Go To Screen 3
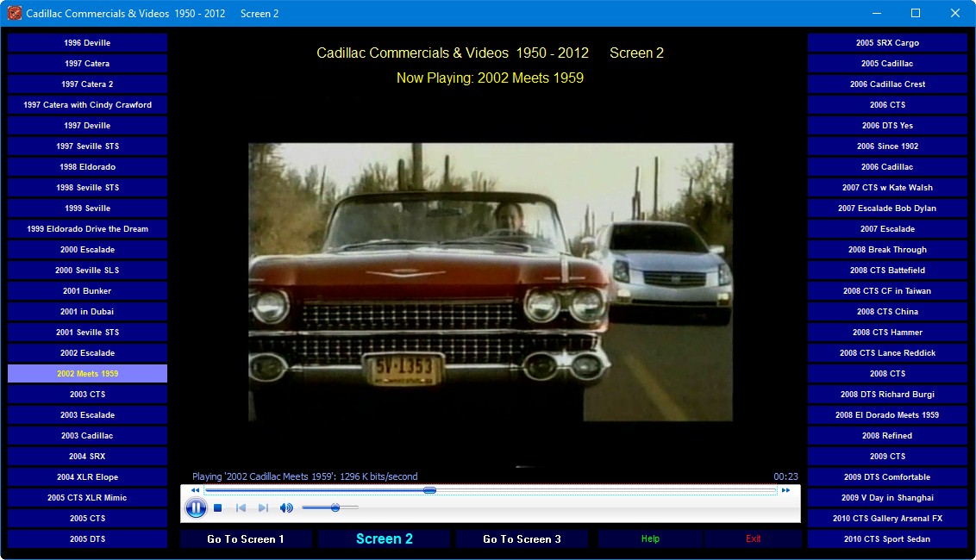This screenshot has width=976, height=560. (x=522, y=538)
